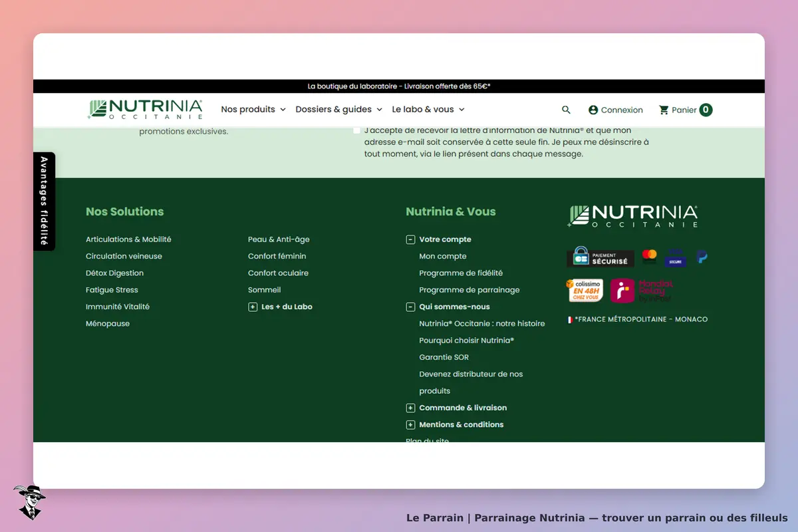
Task: Click the Paiement Sécurisé lock badge
Action: pyautogui.click(x=600, y=257)
